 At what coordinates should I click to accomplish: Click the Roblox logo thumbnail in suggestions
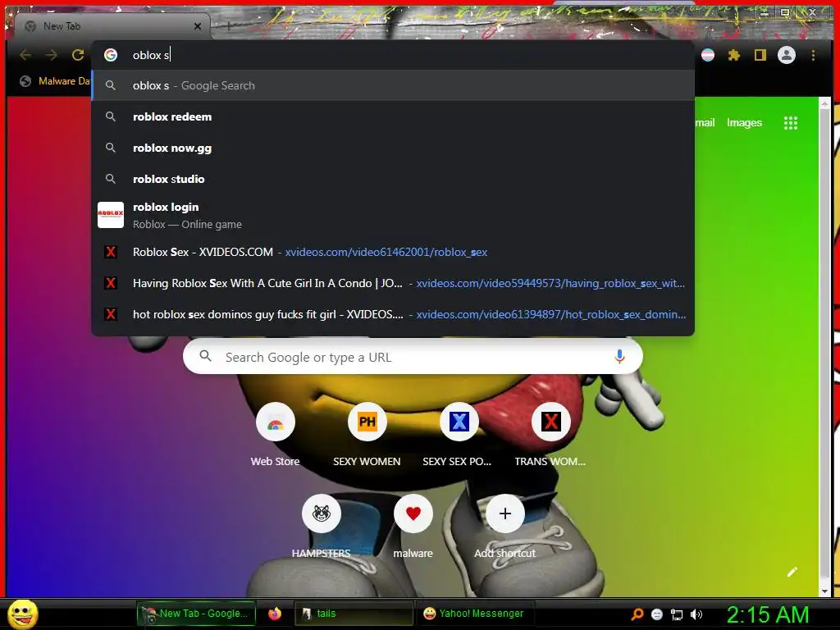click(x=111, y=215)
